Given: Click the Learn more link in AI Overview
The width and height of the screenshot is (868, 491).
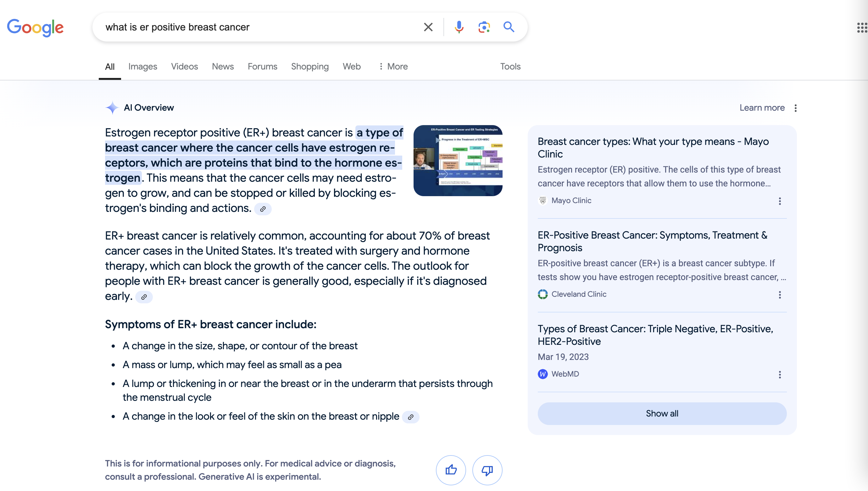Looking at the screenshot, I should point(762,108).
